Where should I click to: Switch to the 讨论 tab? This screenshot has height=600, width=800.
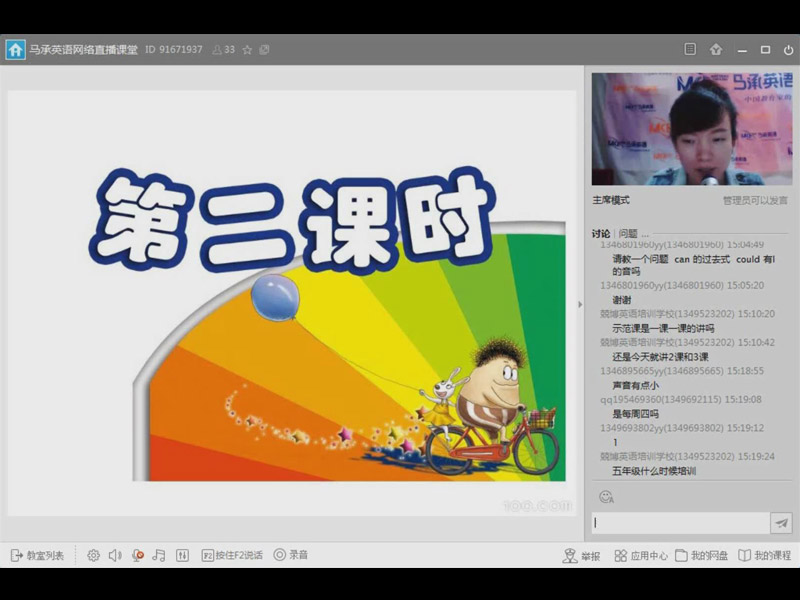(600, 233)
